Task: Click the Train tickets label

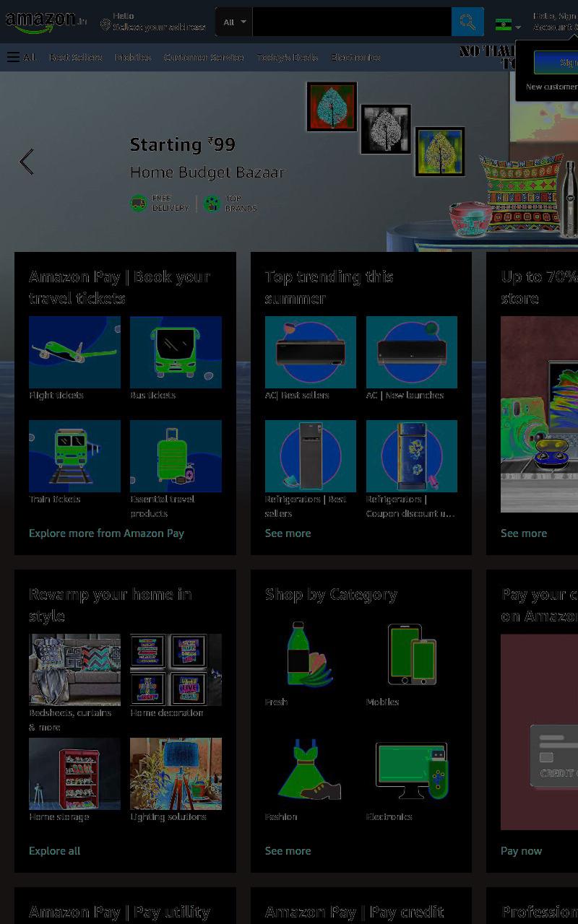Action: tap(55, 500)
